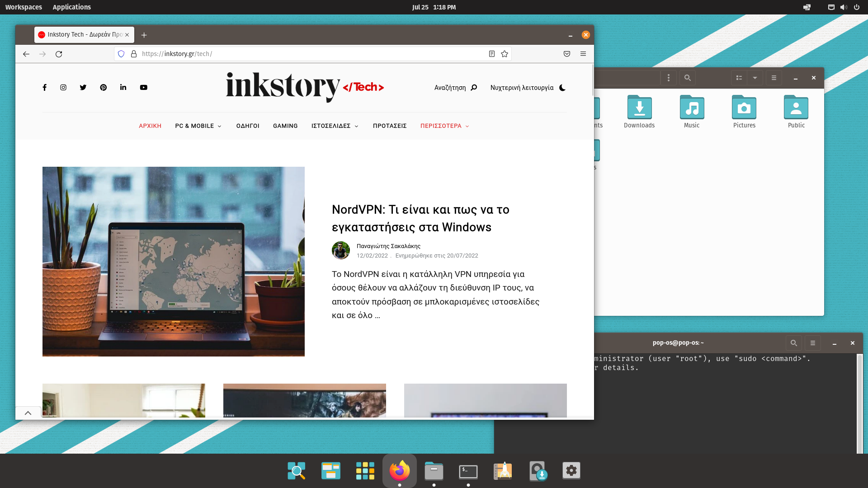Reload the inkstory.gr page
Viewport: 868px width, 488px height.
point(59,54)
